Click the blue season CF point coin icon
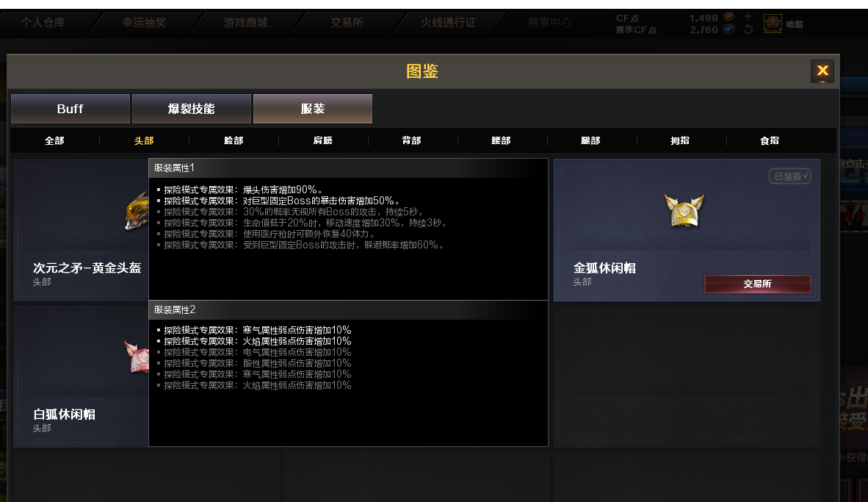This screenshot has height=502, width=868. tap(728, 29)
